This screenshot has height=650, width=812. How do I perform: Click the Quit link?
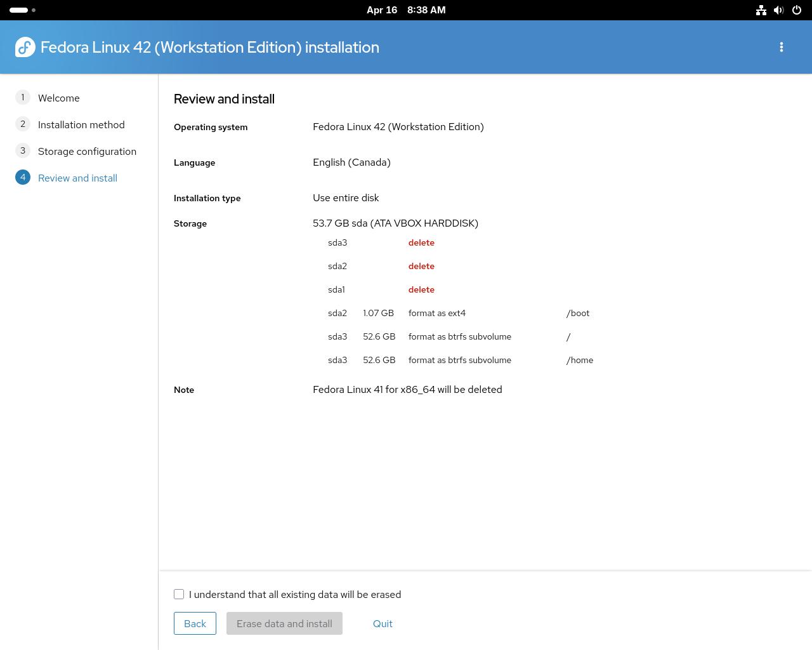(383, 623)
